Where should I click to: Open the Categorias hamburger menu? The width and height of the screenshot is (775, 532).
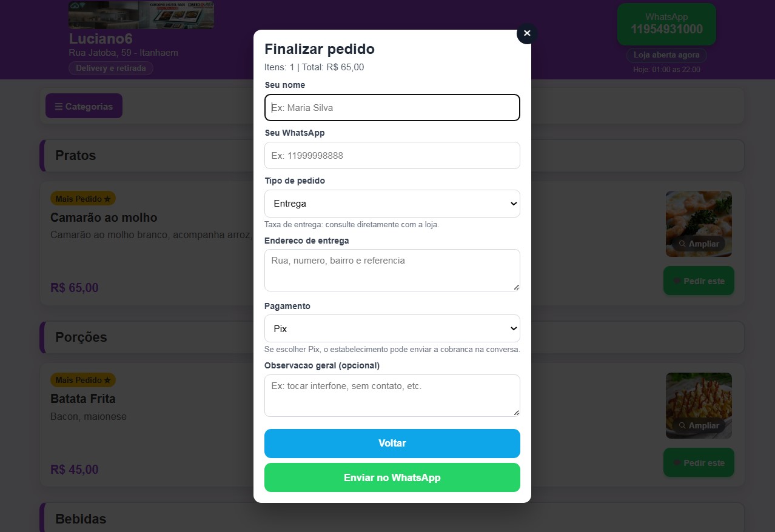(x=84, y=106)
